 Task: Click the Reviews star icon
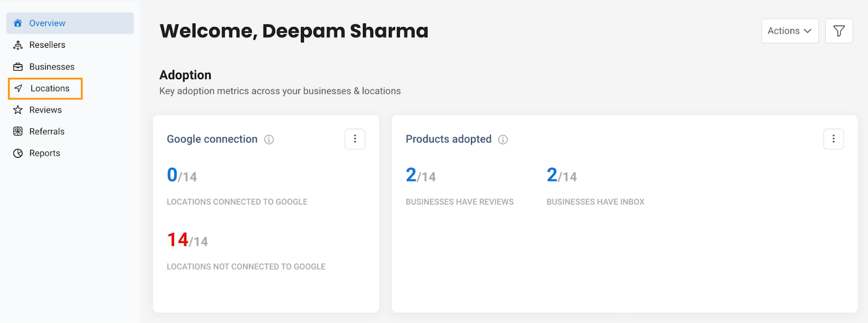point(18,110)
